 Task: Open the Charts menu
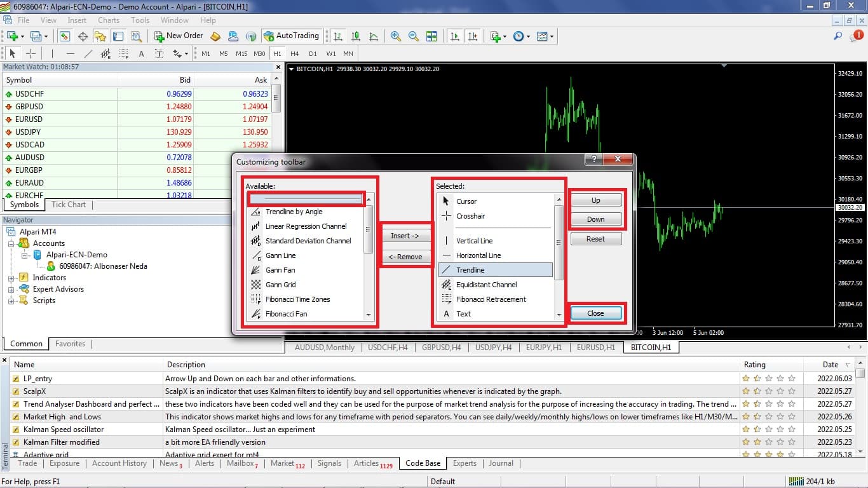click(109, 20)
